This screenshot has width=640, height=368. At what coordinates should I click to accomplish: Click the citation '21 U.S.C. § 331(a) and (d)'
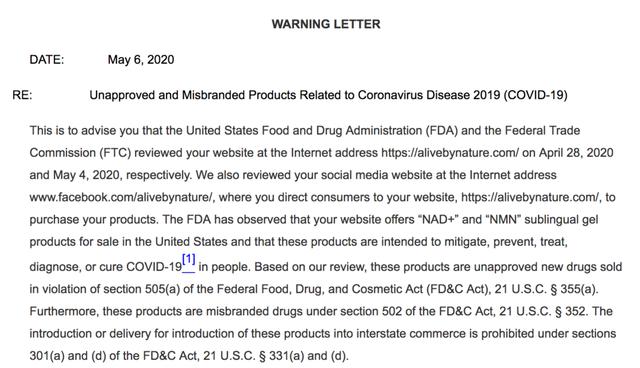coord(275,356)
